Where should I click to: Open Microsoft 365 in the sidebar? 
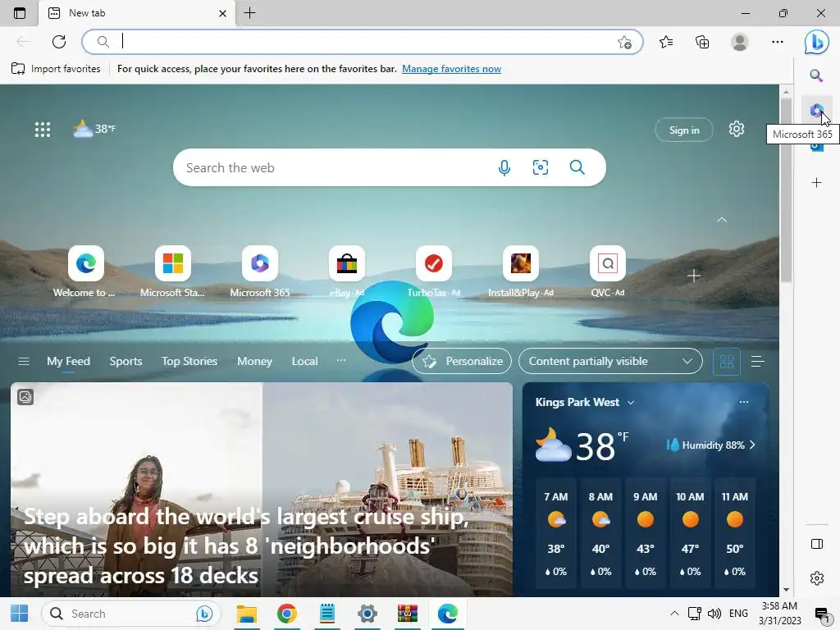click(816, 111)
